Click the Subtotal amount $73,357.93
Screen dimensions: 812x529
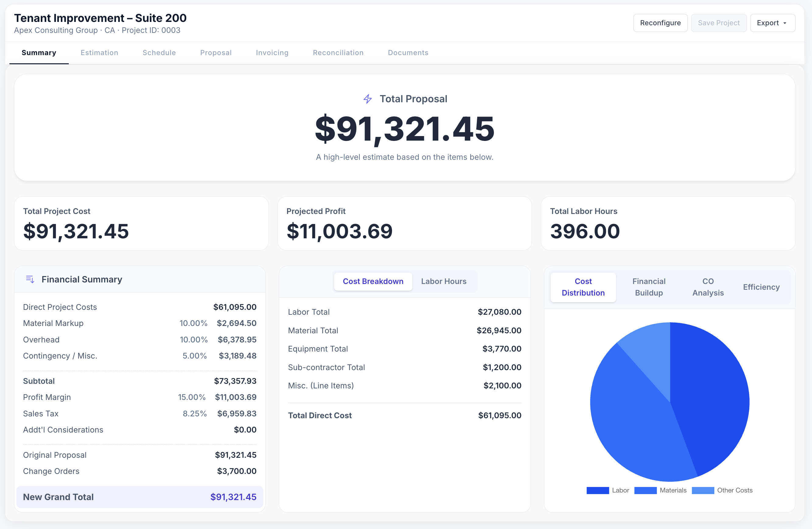(235, 381)
